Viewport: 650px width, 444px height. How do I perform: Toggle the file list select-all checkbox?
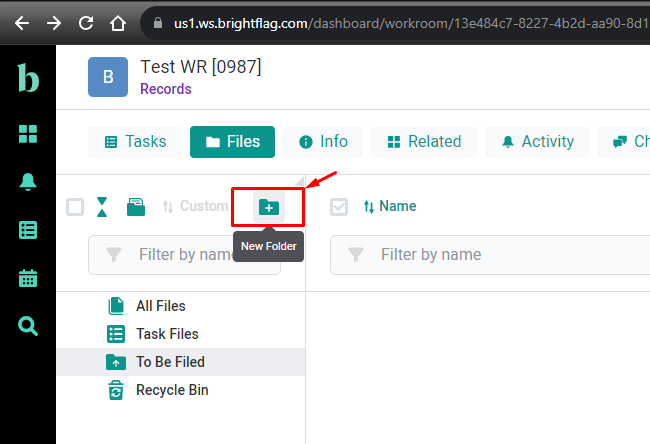pyautogui.click(x=339, y=207)
